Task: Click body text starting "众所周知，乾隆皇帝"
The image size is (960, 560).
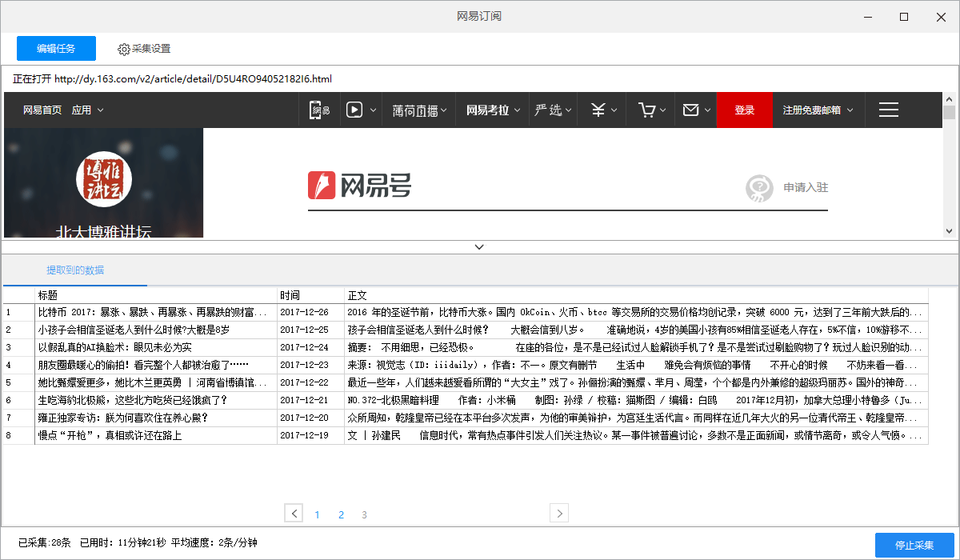Action: tap(636, 418)
